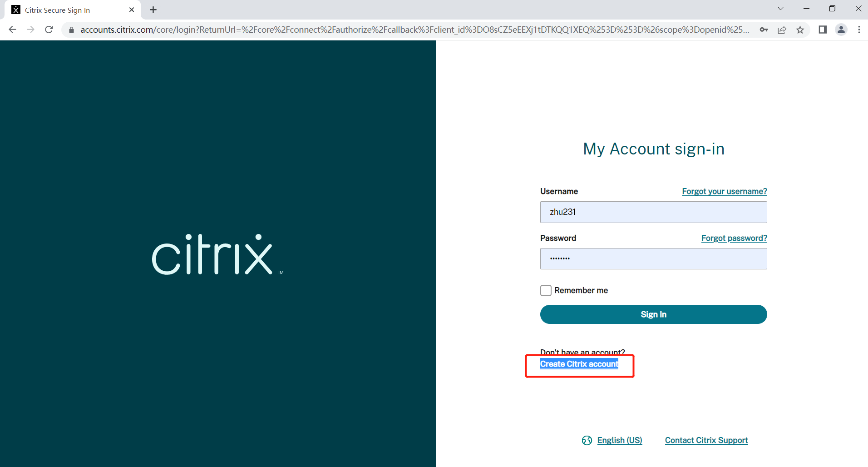The height and width of the screenshot is (467, 868).
Task: Open the Create Citrix account link
Action: (x=579, y=364)
